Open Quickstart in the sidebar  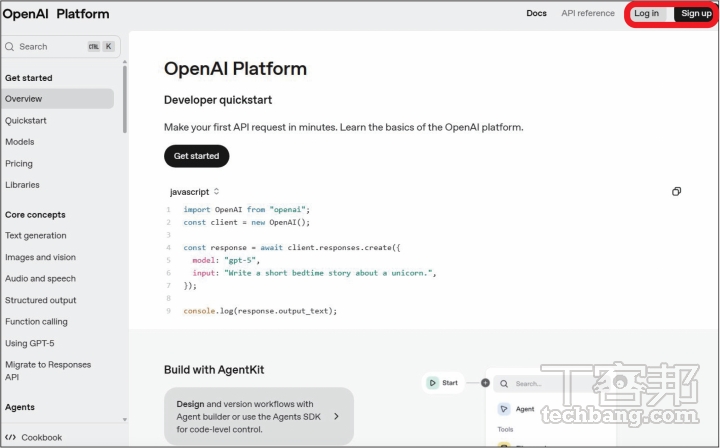click(x=26, y=120)
